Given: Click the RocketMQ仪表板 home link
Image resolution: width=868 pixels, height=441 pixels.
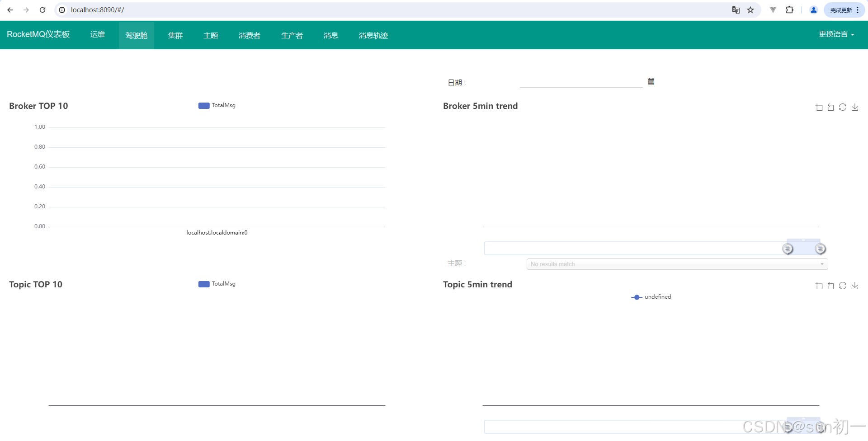Looking at the screenshot, I should tap(38, 34).
